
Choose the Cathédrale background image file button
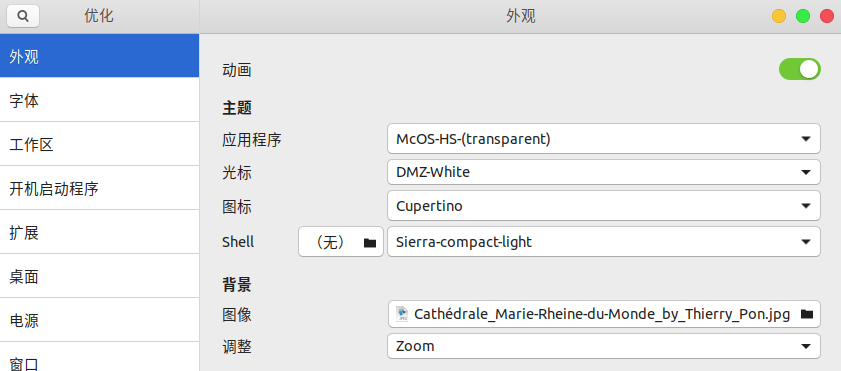(x=604, y=314)
